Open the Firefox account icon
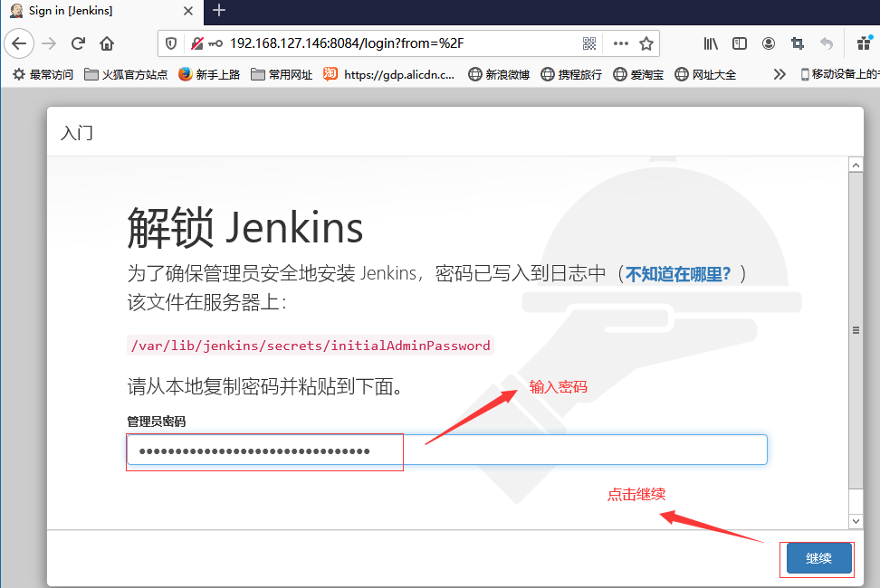The height and width of the screenshot is (588, 880). click(x=769, y=43)
